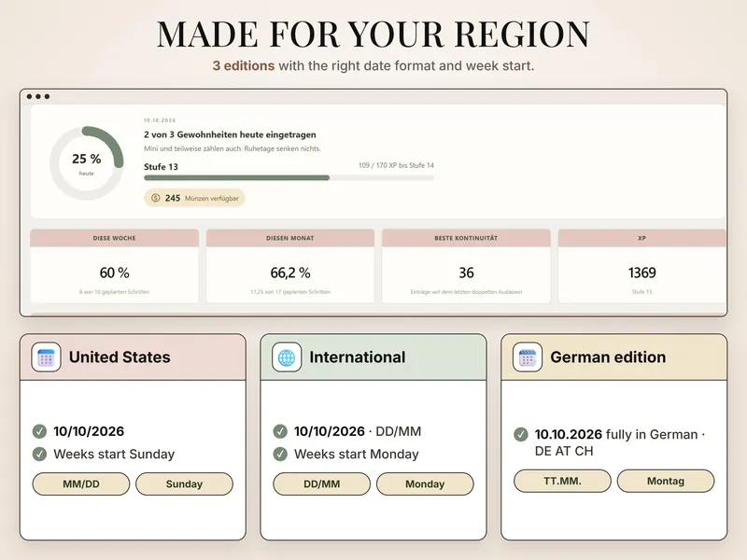
Task: Click the coin icon beside 245
Action: 155,198
